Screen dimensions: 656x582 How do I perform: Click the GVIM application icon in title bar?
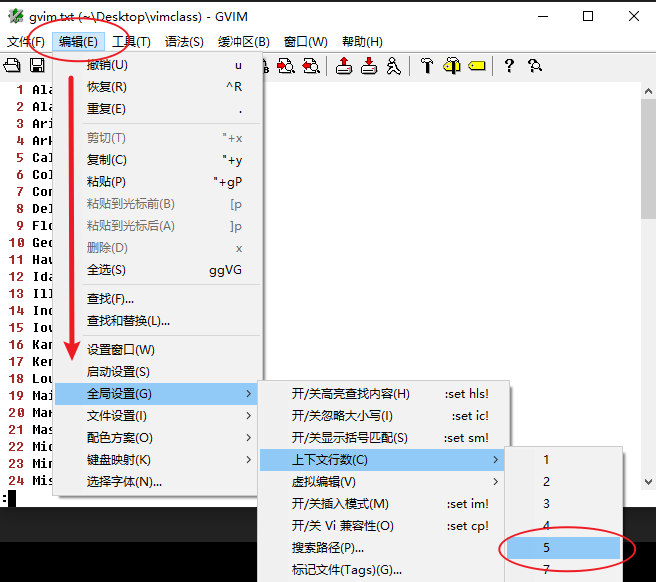16,16
